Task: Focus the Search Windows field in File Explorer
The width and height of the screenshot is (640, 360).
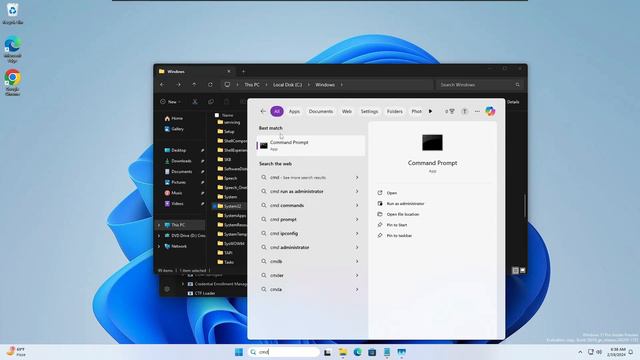Action: tap(480, 84)
